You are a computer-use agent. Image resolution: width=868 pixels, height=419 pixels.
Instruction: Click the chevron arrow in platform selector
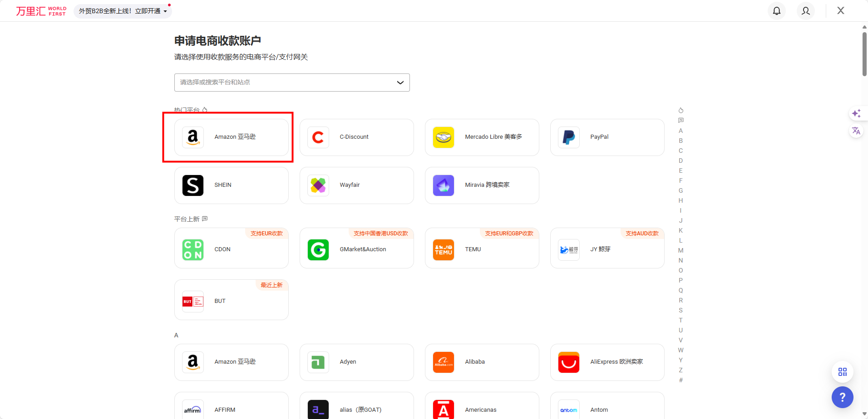400,83
